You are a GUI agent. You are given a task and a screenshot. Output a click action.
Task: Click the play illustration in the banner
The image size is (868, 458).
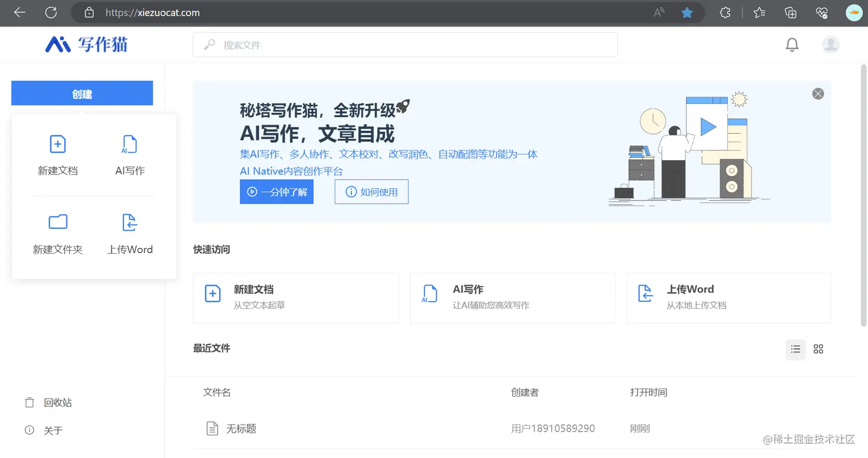click(x=707, y=126)
